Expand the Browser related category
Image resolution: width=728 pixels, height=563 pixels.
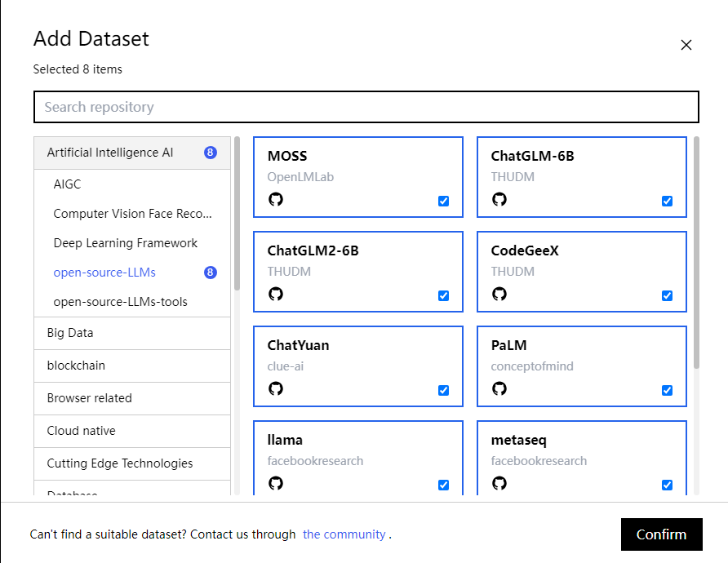click(x=132, y=398)
